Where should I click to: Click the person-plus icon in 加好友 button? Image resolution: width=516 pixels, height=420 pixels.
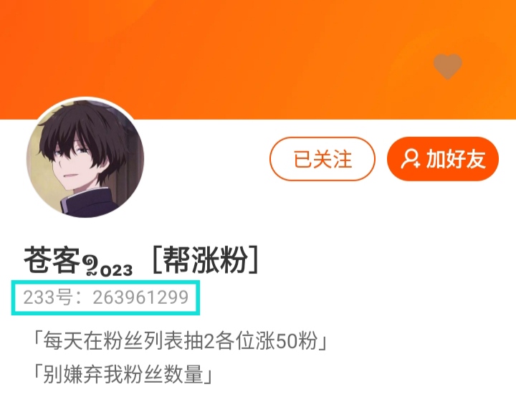click(x=410, y=159)
